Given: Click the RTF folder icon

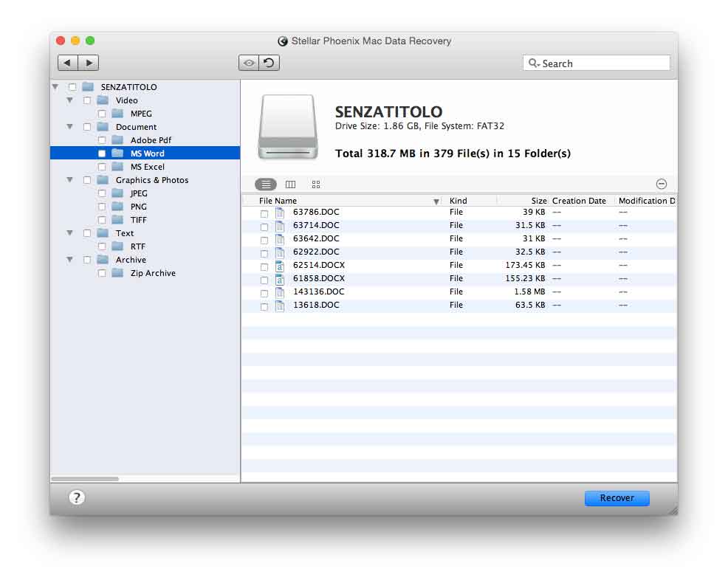Looking at the screenshot, I should coord(118,246).
